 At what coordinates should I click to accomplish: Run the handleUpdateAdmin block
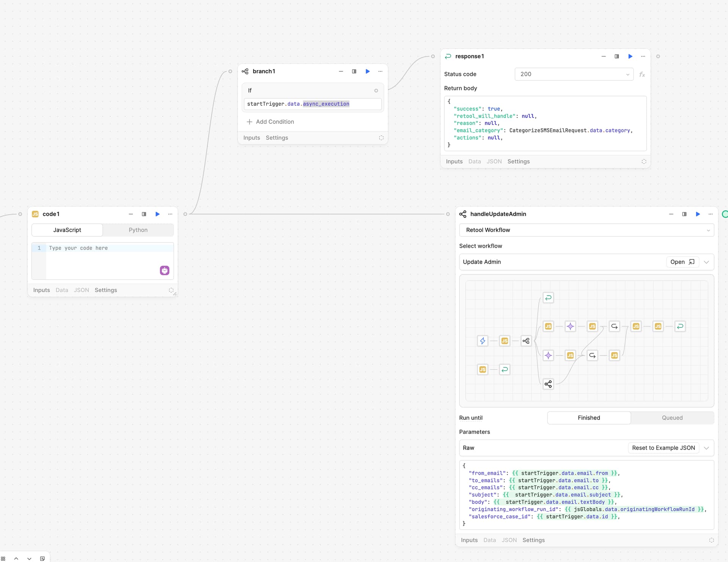698,214
